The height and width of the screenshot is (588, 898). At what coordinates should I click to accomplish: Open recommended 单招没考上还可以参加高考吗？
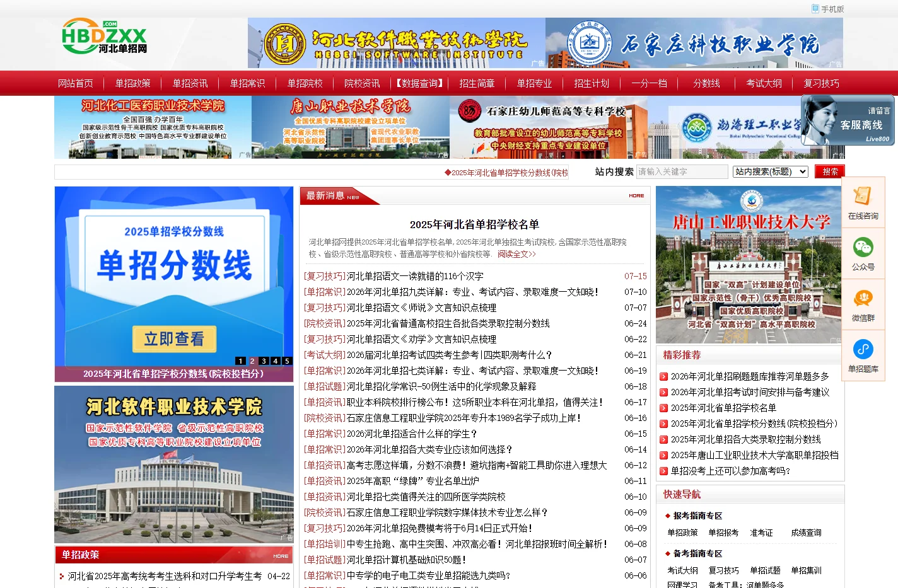730,471
